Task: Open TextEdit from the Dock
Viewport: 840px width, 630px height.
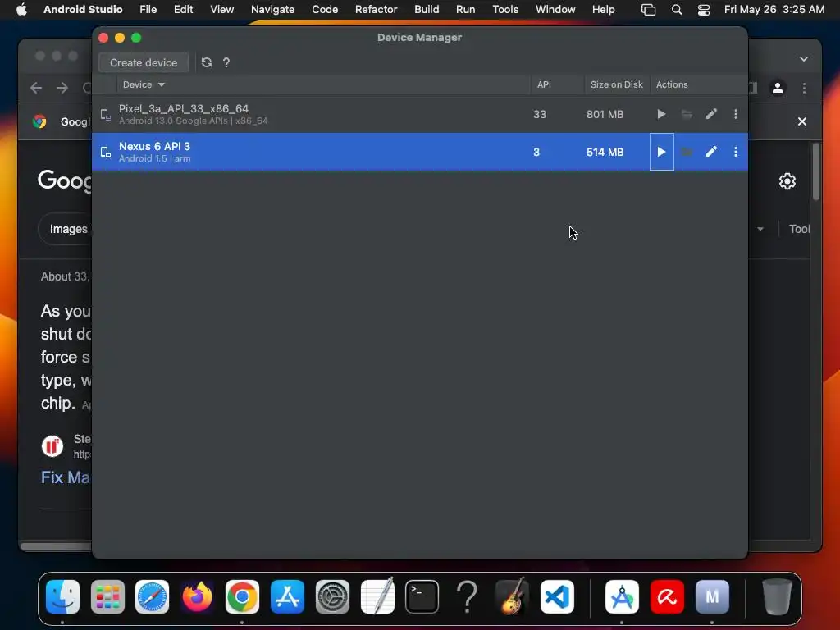Action: point(377,596)
